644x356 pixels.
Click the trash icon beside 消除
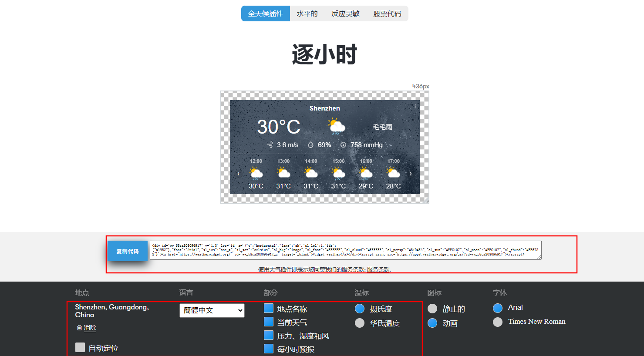79,328
